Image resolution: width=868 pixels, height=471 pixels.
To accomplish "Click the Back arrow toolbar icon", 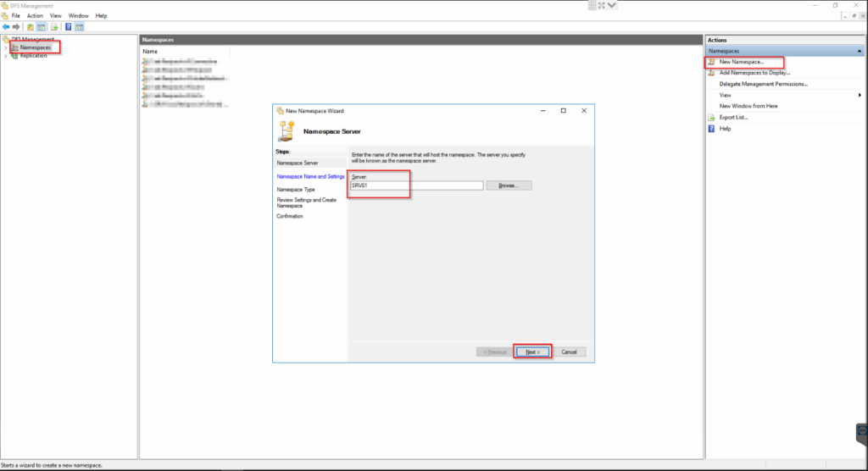I will pos(6,26).
